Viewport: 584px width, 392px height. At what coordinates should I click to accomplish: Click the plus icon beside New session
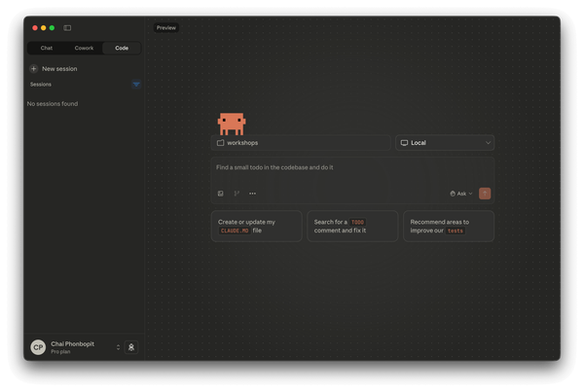[33, 69]
